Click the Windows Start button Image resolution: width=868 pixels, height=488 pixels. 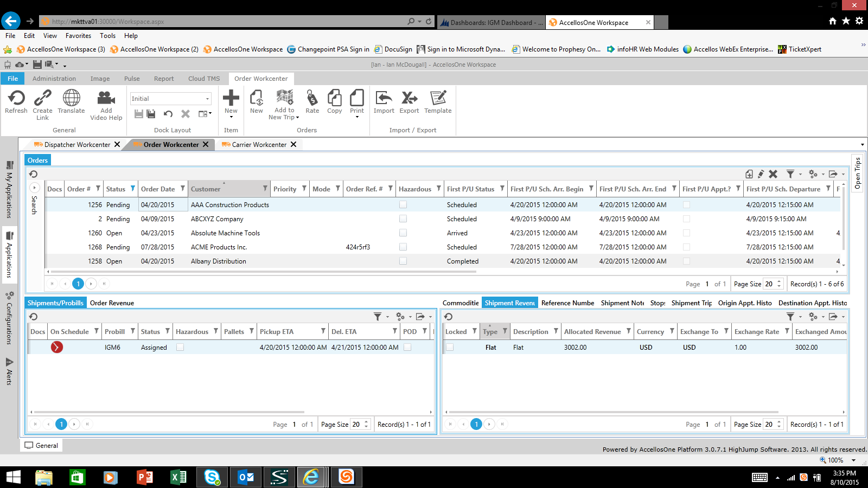[x=13, y=477]
